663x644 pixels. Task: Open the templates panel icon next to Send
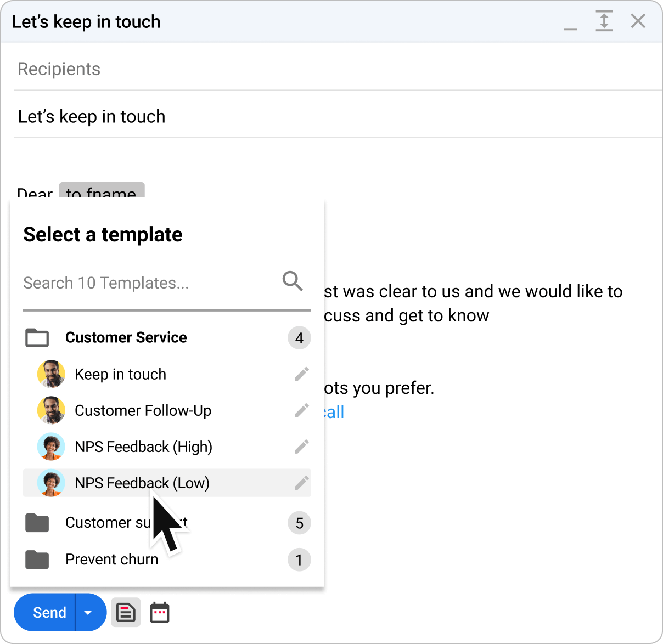[126, 612]
